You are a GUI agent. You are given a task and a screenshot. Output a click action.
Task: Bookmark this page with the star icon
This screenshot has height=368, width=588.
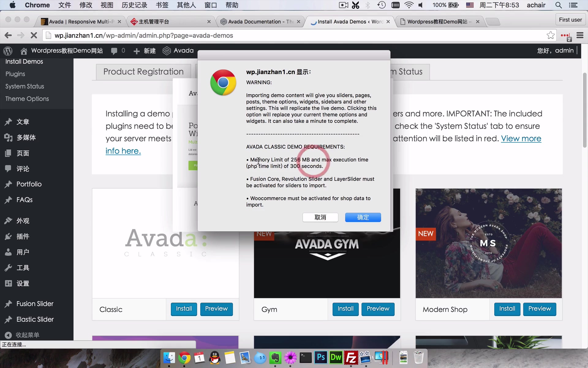550,35
